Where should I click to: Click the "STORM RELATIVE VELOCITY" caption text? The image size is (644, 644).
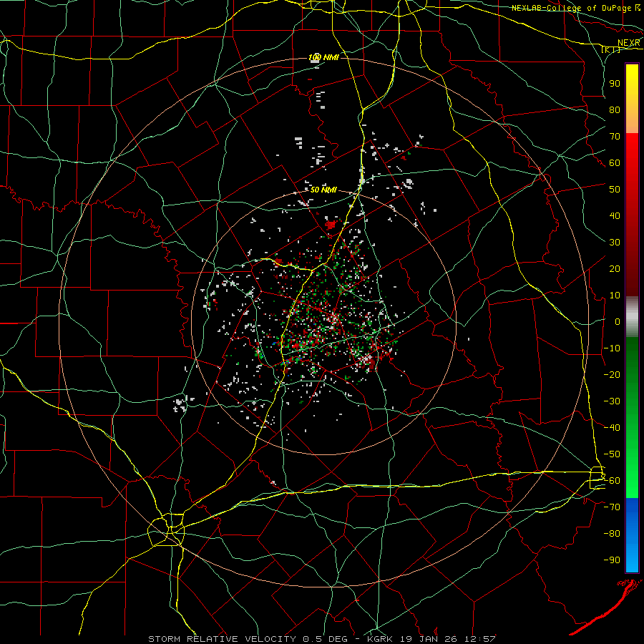click(222, 639)
